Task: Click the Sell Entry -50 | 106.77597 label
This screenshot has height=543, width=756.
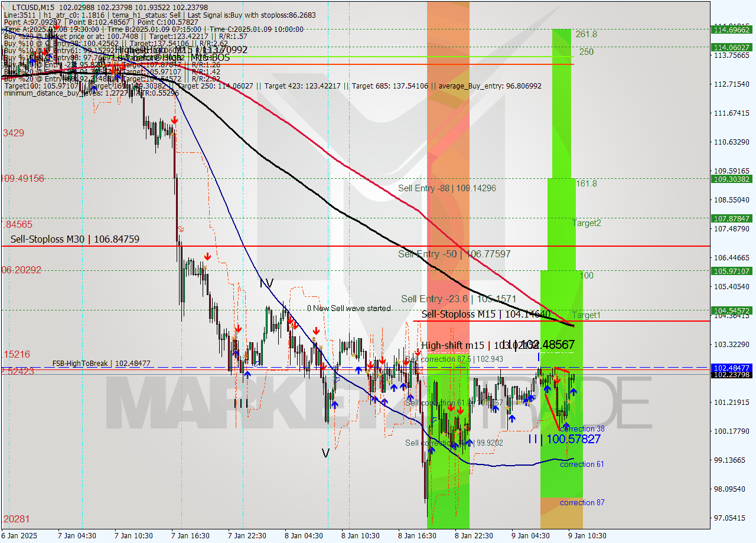Action: coord(454,254)
